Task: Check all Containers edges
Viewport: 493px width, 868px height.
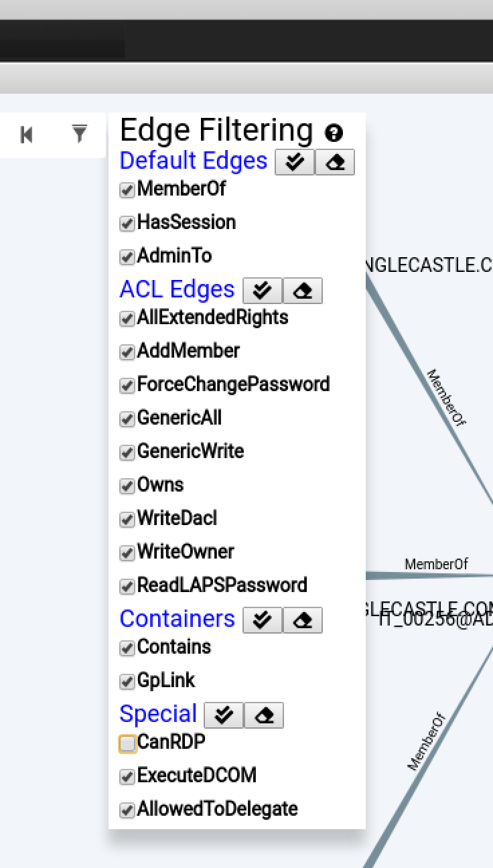Action: [262, 620]
